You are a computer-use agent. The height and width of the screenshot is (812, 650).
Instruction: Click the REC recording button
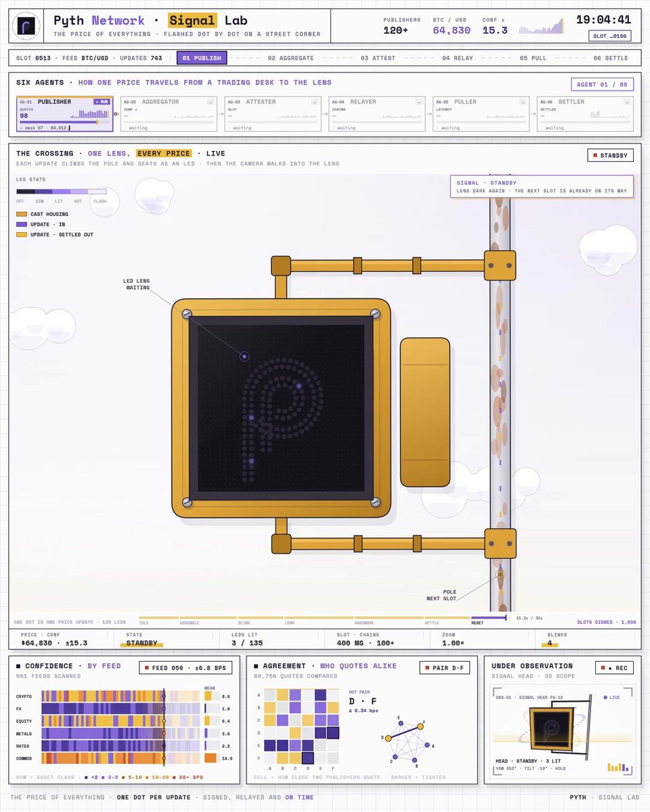click(615, 668)
